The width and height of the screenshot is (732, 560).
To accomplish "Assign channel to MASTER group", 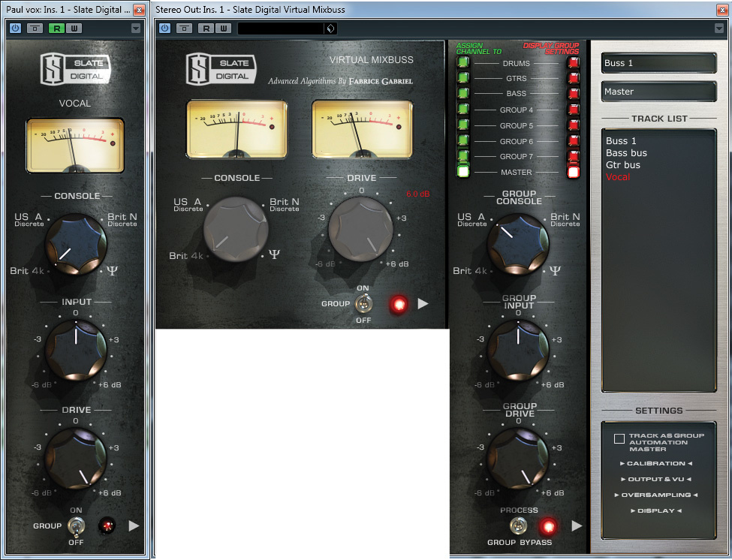I will pos(463,171).
